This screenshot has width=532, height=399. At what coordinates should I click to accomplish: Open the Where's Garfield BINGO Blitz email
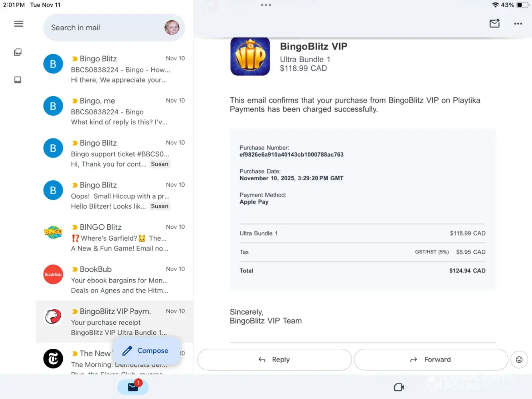pos(120,238)
